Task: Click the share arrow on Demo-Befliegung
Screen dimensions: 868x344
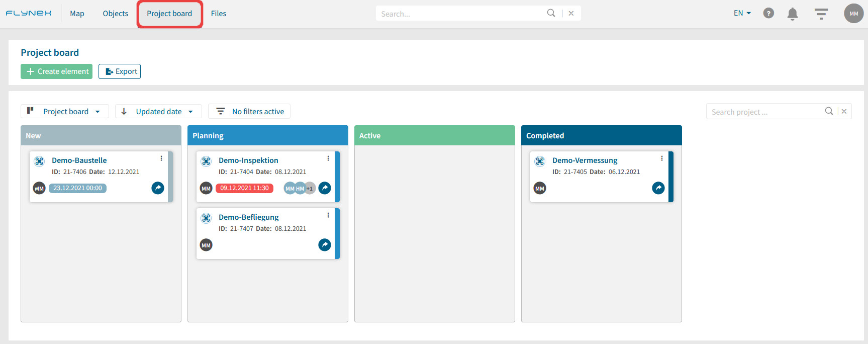Action: pyautogui.click(x=325, y=245)
